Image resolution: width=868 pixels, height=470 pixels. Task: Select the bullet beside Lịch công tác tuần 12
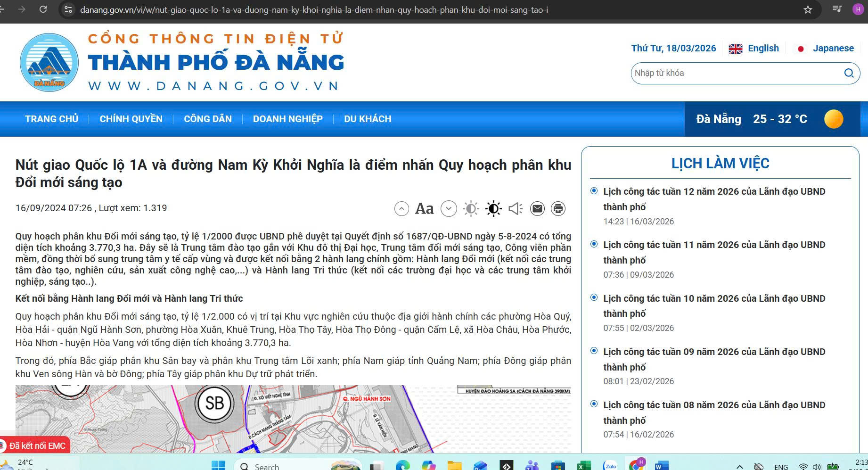click(593, 190)
